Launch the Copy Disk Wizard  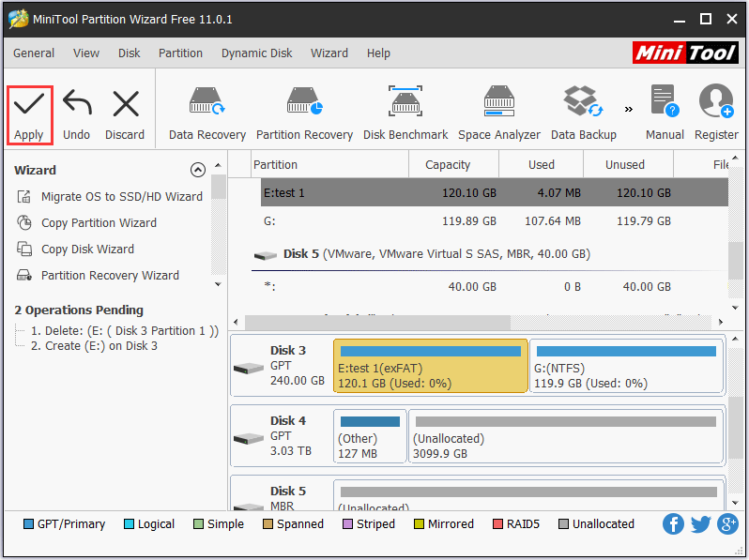pos(87,250)
